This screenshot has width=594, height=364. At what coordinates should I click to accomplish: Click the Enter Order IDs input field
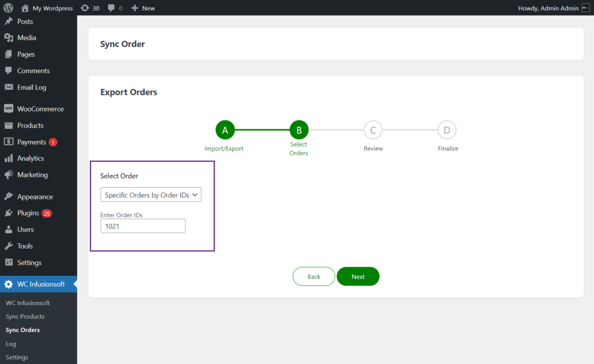[143, 226]
